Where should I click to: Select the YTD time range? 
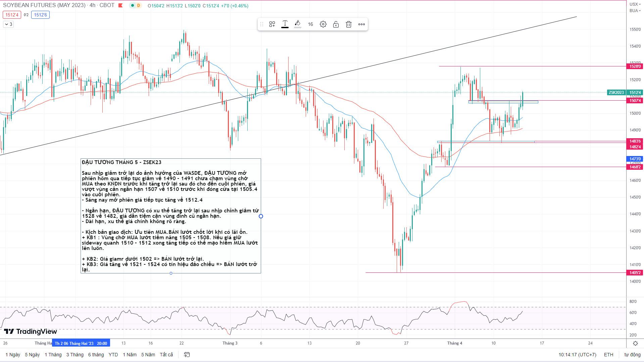(113, 355)
